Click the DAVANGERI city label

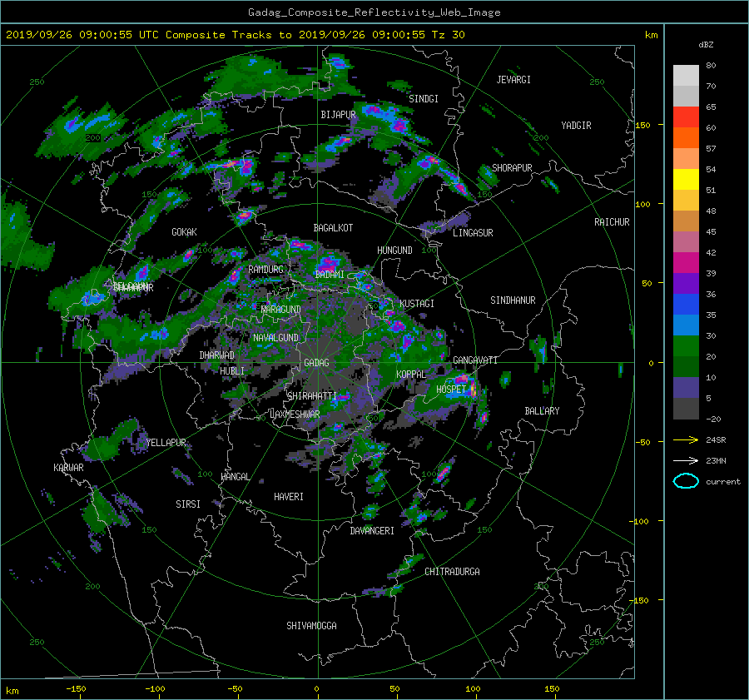(372, 531)
